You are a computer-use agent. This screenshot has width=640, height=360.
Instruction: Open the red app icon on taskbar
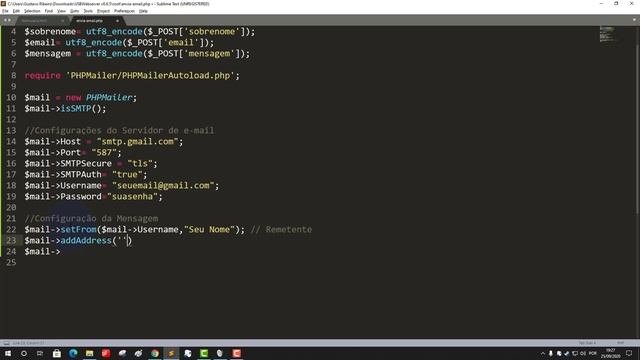[106, 353]
